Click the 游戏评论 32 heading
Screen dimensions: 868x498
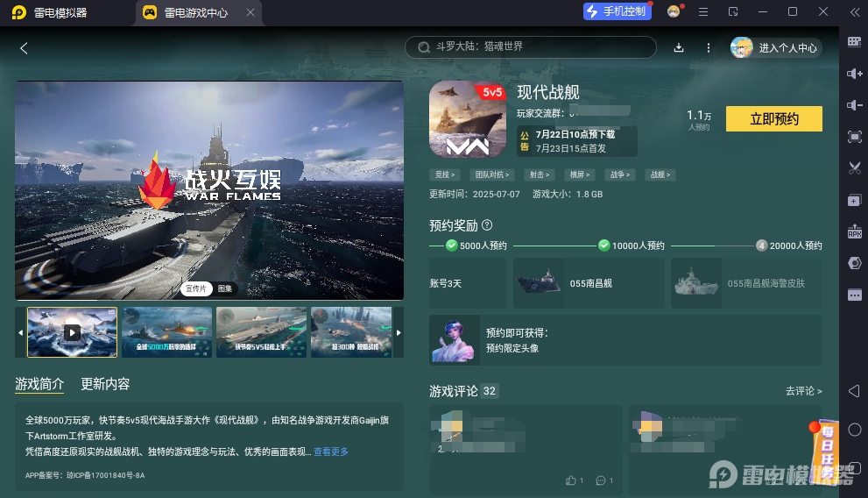[464, 391]
